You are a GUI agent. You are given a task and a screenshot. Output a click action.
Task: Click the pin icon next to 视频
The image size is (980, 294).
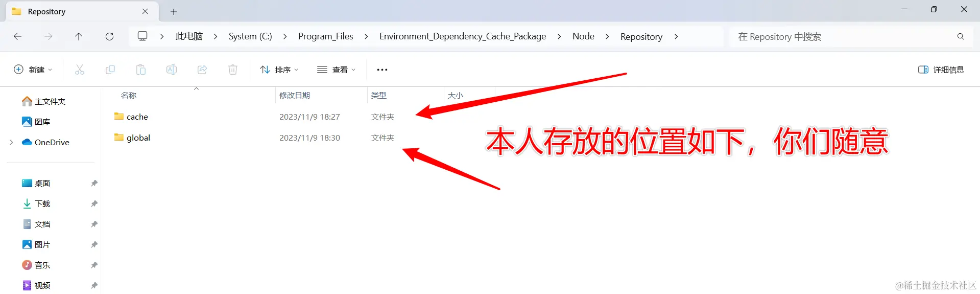point(94,285)
